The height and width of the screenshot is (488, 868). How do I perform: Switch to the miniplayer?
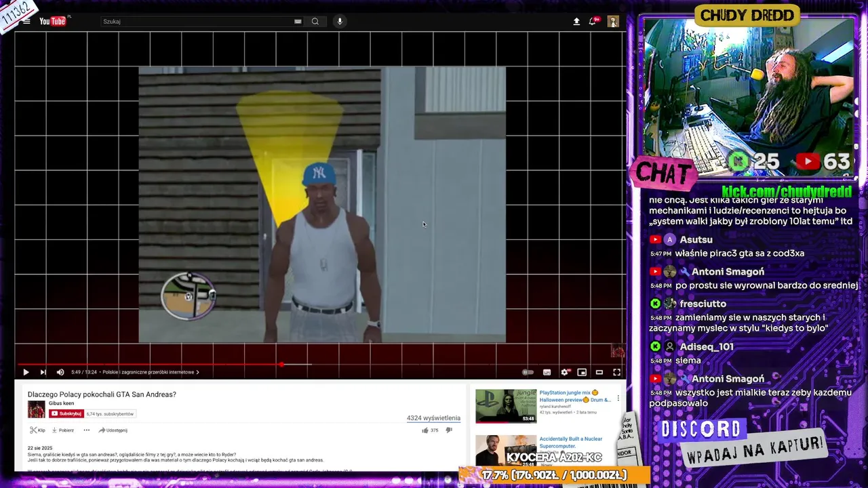coord(582,372)
